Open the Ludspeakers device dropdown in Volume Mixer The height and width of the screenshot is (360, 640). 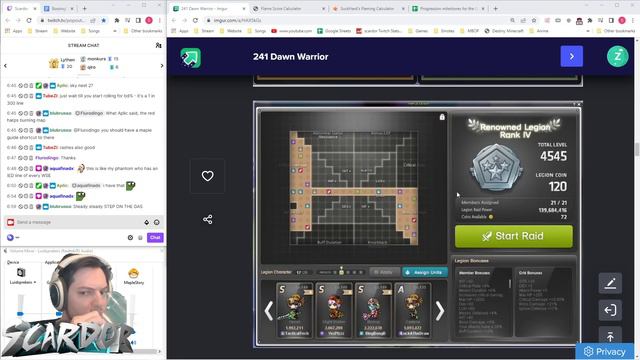click(x=23, y=282)
